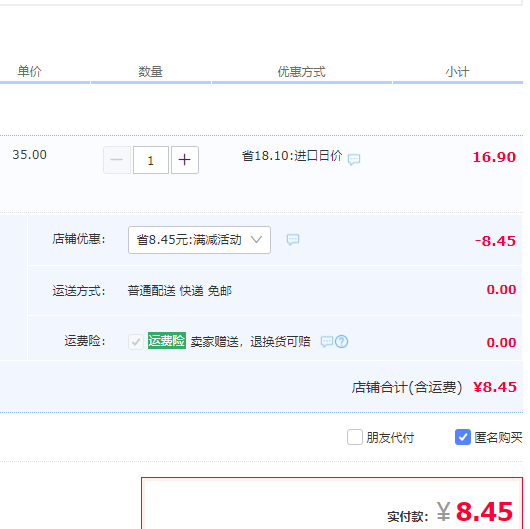Image resolution: width=530 pixels, height=529 pixels.
Task: Click the comment icon after 退换货可赔
Action: click(x=327, y=341)
